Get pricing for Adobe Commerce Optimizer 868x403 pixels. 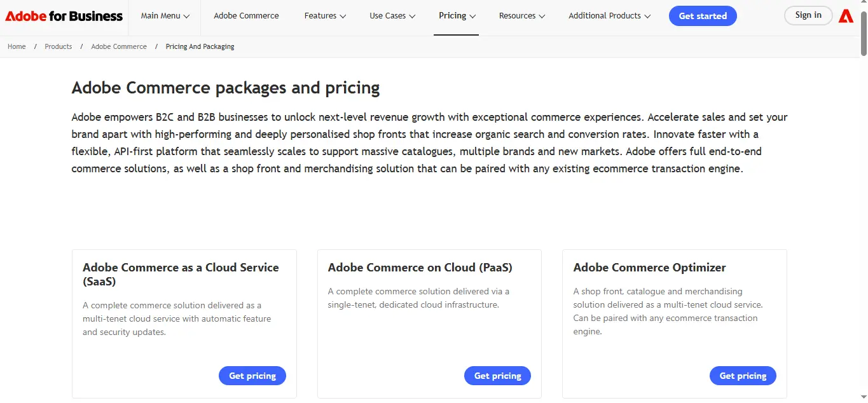coord(743,376)
